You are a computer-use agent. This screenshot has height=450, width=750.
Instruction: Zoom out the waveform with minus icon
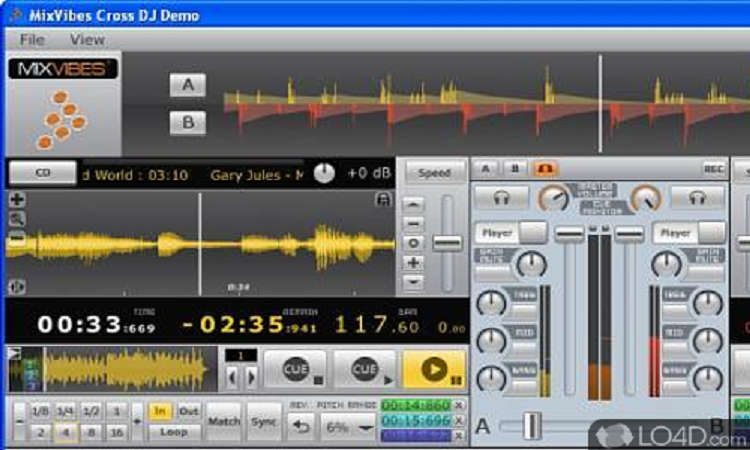[17, 238]
